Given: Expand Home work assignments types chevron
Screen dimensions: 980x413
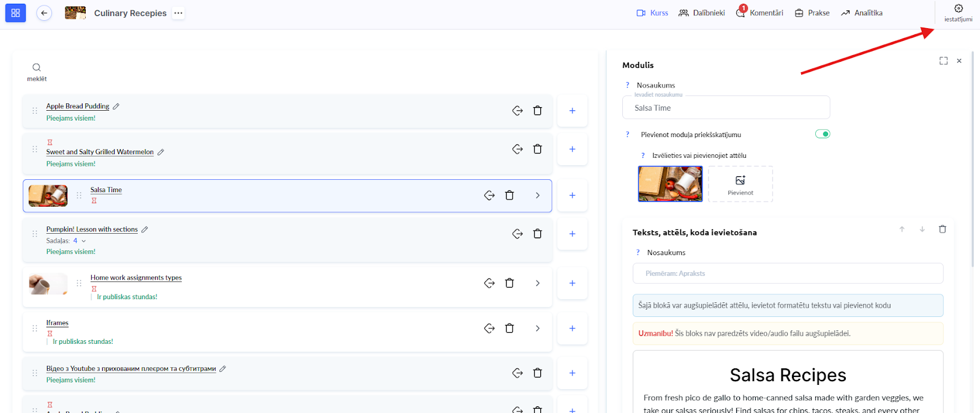Looking at the screenshot, I should coord(537,283).
